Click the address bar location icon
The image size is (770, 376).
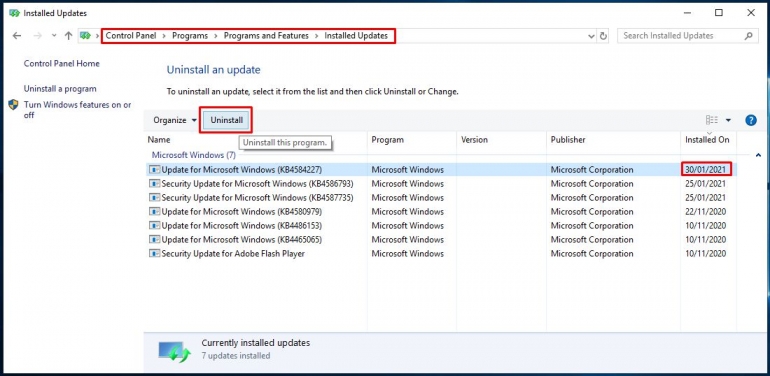tap(85, 36)
